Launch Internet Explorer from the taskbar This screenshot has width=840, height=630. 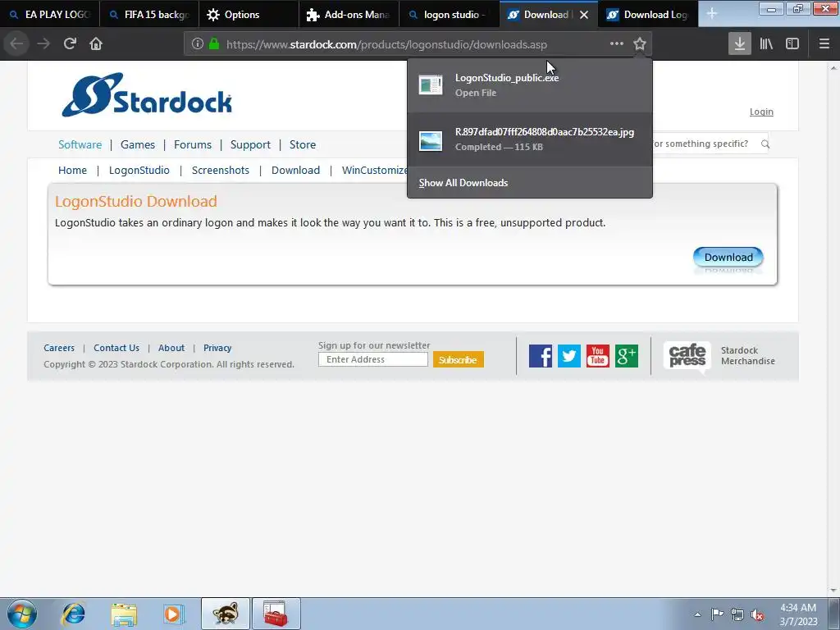tap(73, 614)
